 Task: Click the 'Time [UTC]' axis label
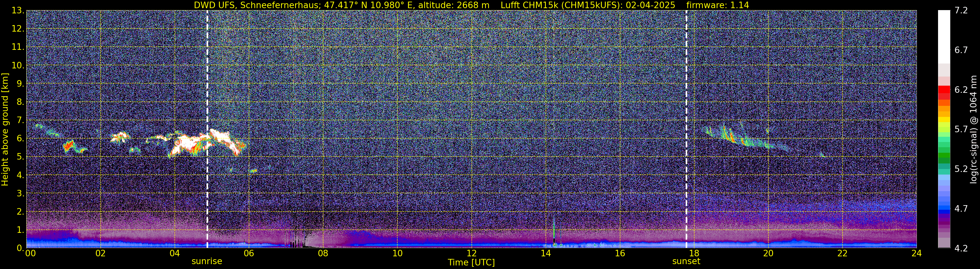coord(471,262)
